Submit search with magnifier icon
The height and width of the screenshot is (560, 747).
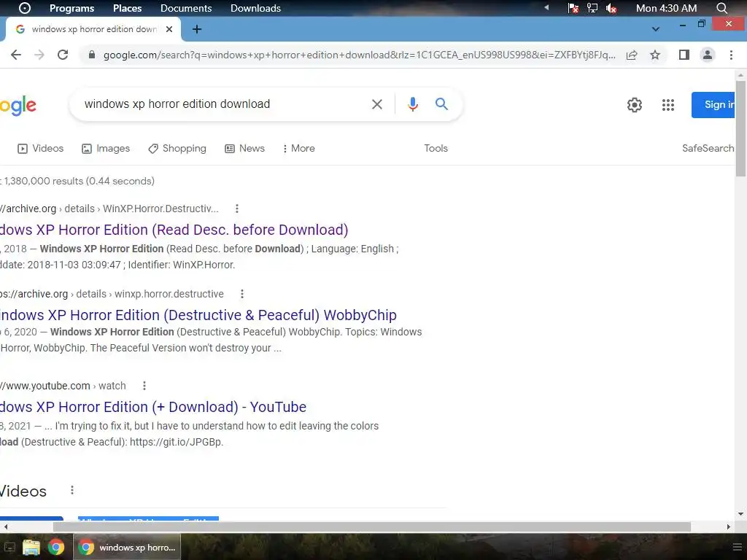[x=441, y=104]
